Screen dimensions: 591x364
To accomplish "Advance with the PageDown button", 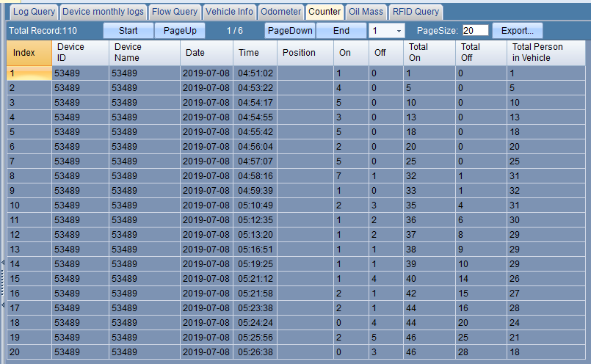I will [290, 31].
